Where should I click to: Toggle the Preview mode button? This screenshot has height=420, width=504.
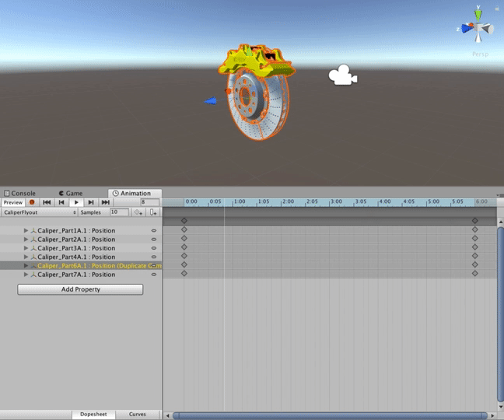pos(12,202)
